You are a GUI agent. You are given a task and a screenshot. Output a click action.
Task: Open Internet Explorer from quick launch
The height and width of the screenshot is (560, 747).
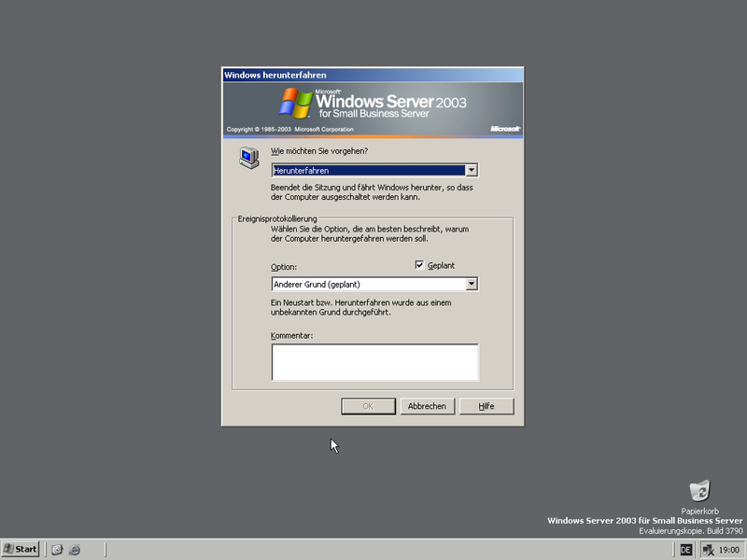[73, 549]
